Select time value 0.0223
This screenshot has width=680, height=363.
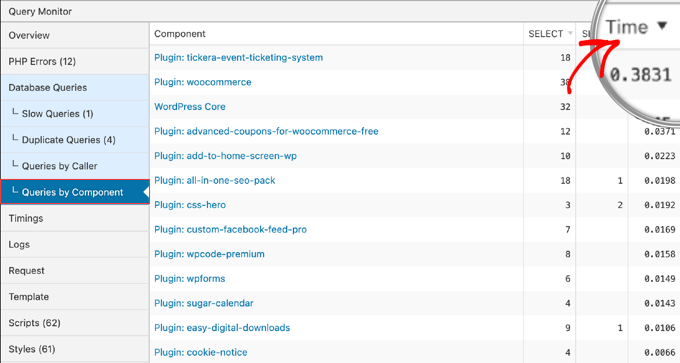point(659,156)
